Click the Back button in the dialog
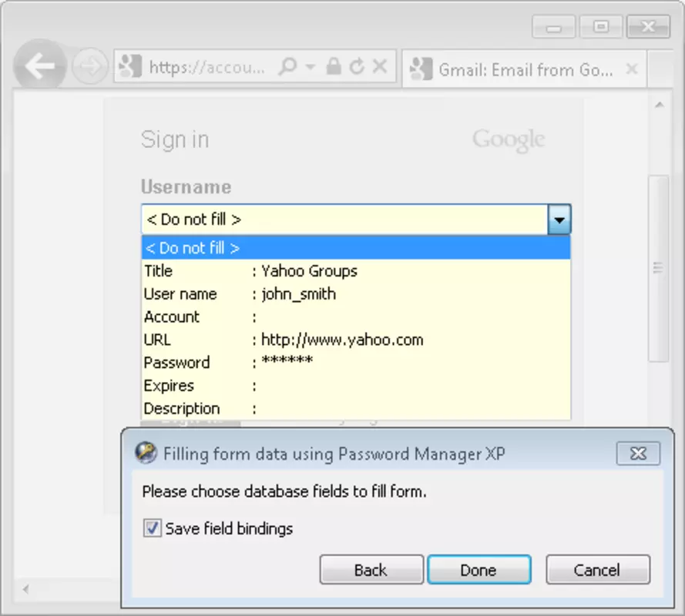The width and height of the screenshot is (685, 616). (x=371, y=570)
